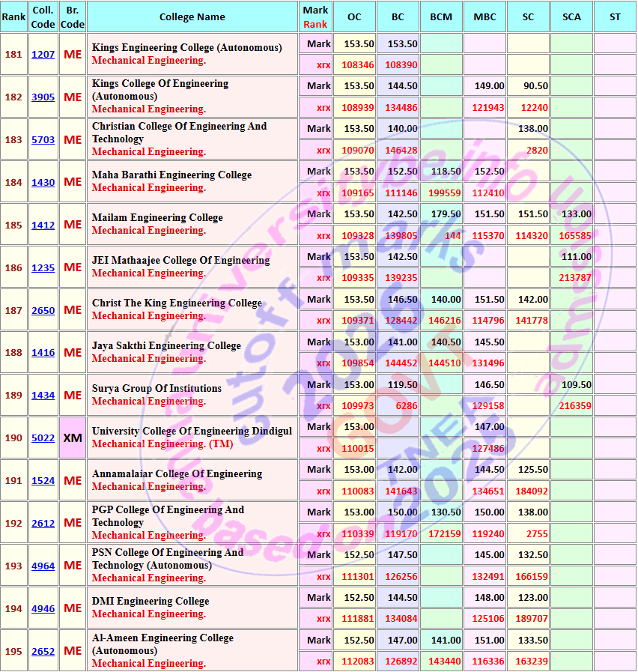Select Kings Engineering College (Autonomous) name
This screenshot has height=672, width=638.
(x=186, y=47)
